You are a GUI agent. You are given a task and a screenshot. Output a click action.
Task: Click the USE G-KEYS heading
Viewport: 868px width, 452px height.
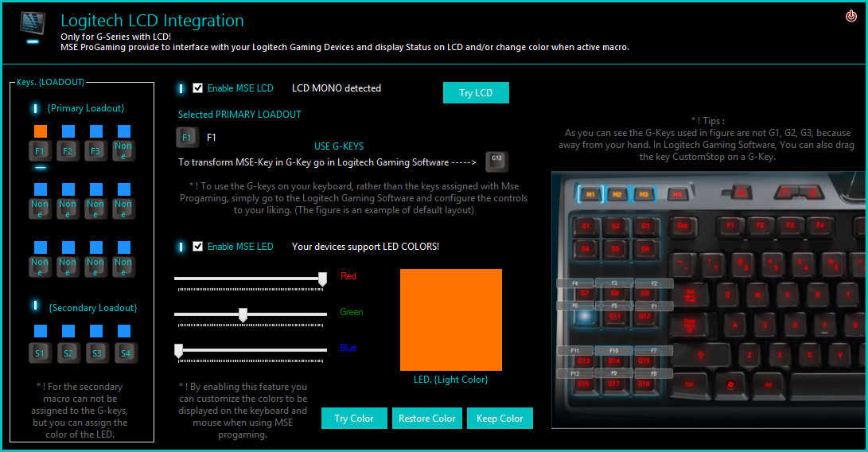(339, 146)
